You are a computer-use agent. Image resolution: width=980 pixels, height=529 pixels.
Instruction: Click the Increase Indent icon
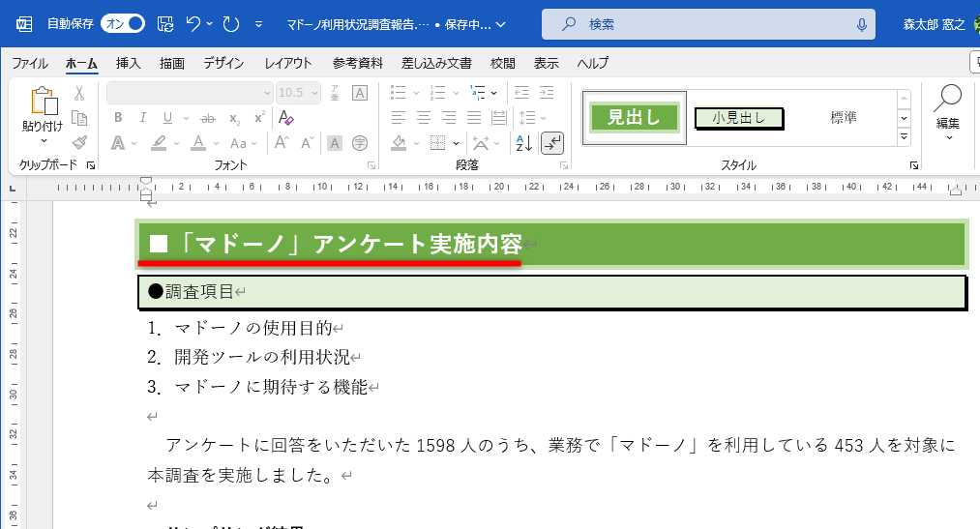[x=547, y=93]
